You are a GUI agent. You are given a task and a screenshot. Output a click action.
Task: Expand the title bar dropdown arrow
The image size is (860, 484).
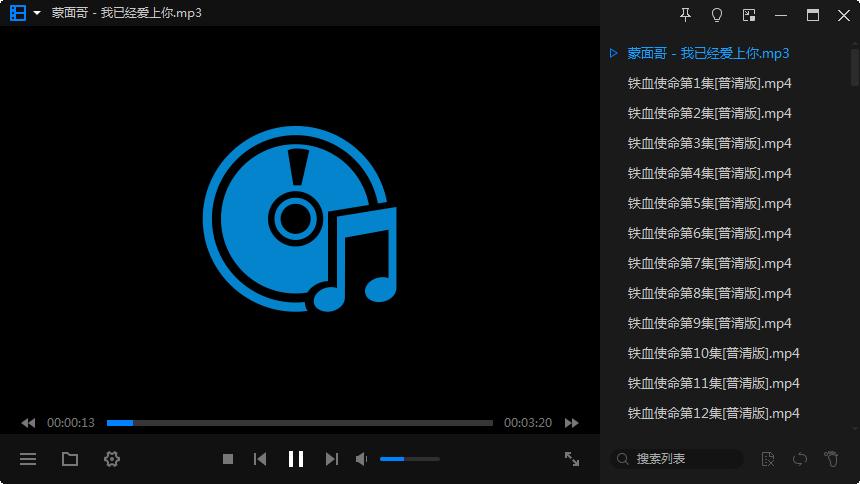37,13
